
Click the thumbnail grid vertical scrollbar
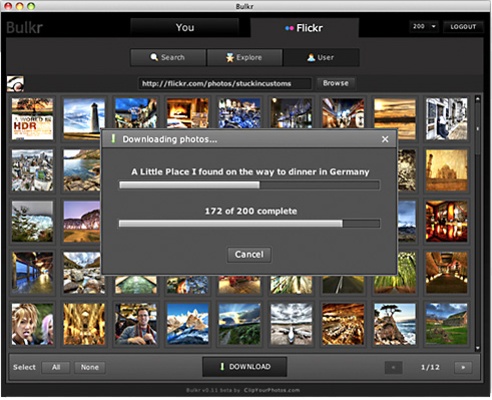coord(477,223)
